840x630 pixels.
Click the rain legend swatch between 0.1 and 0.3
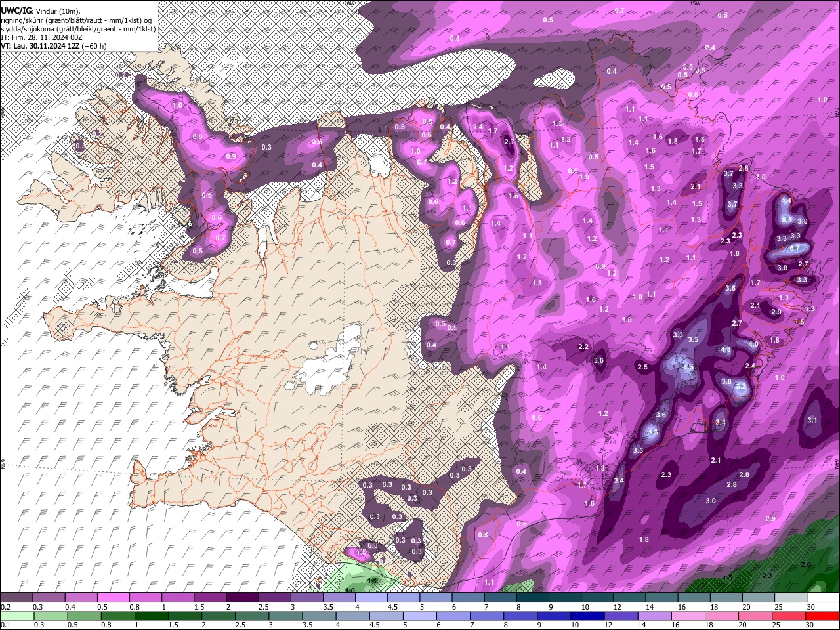click(x=16, y=616)
